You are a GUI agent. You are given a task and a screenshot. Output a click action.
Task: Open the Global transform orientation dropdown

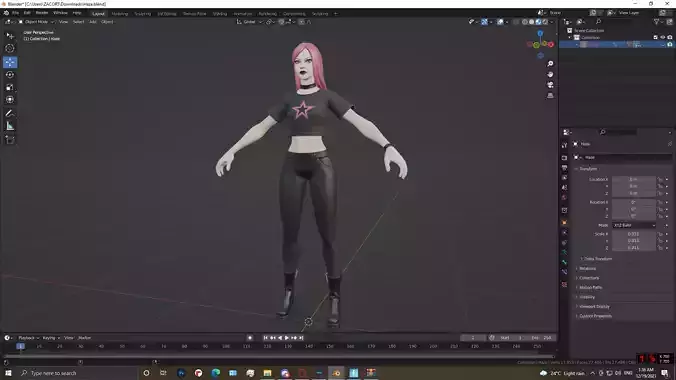pyautogui.click(x=249, y=22)
